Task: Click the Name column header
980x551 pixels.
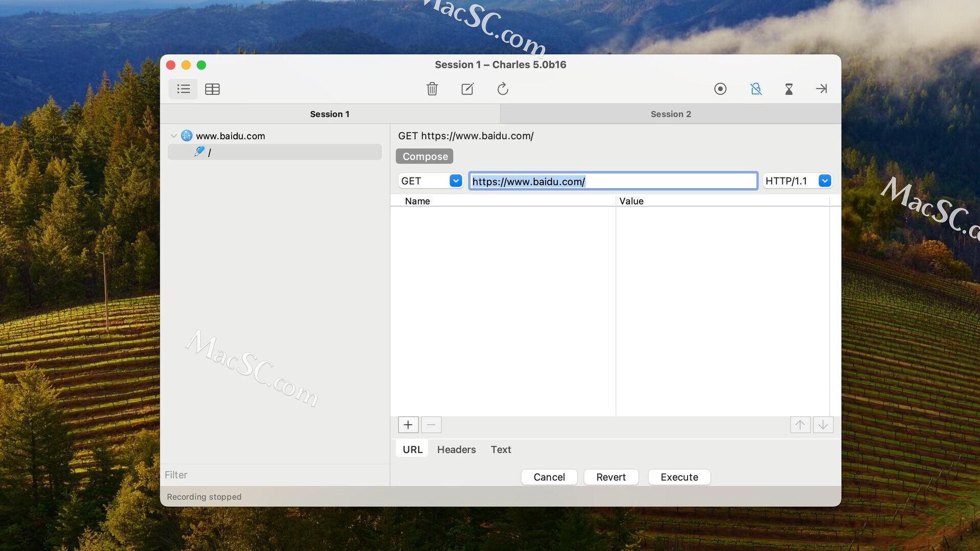Action: pos(503,201)
